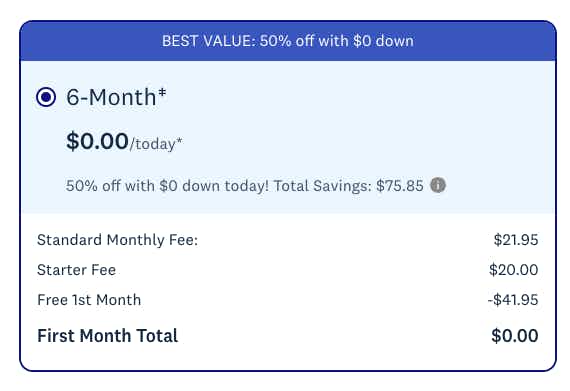Screen dimensions: 570x391
Task: Click the light blue plan summary area
Action: tap(288, 137)
